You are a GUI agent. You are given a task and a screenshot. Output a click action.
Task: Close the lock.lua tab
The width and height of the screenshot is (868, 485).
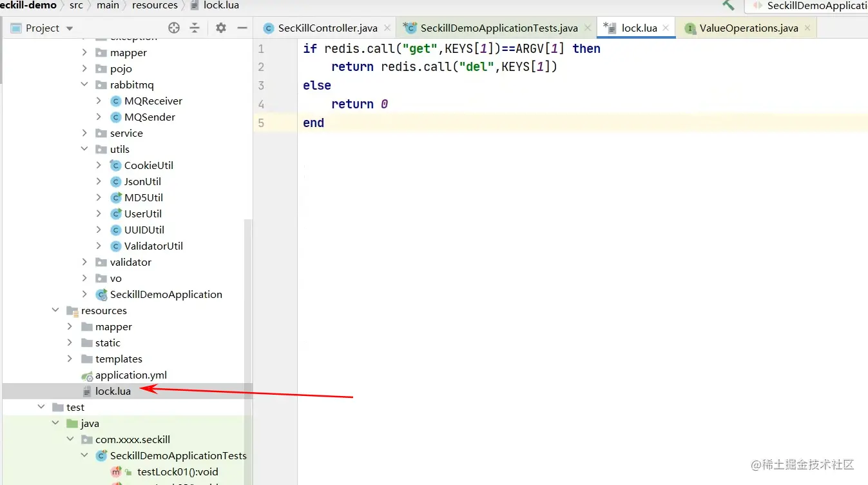(666, 28)
